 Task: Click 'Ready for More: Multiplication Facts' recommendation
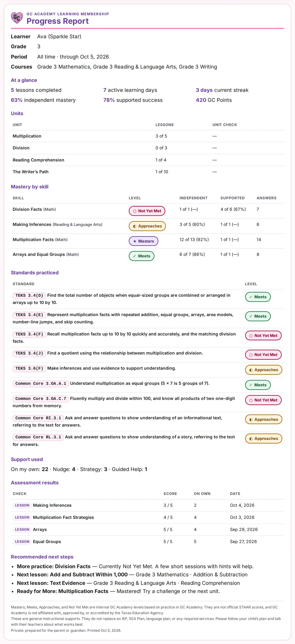[x=62, y=591]
